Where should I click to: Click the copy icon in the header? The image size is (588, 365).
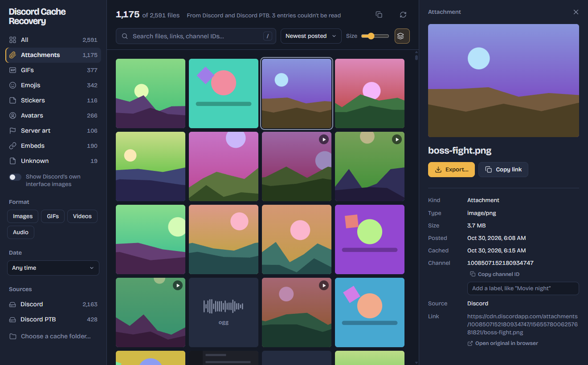(379, 15)
